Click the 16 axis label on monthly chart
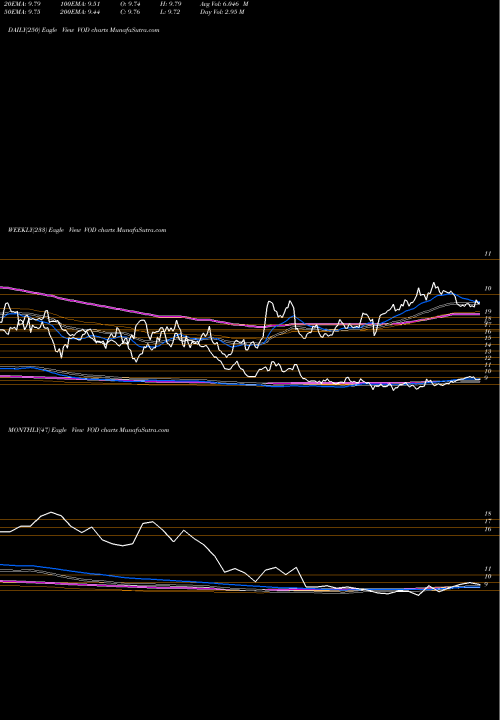Viewport: 500px width, 720px height. (489, 529)
